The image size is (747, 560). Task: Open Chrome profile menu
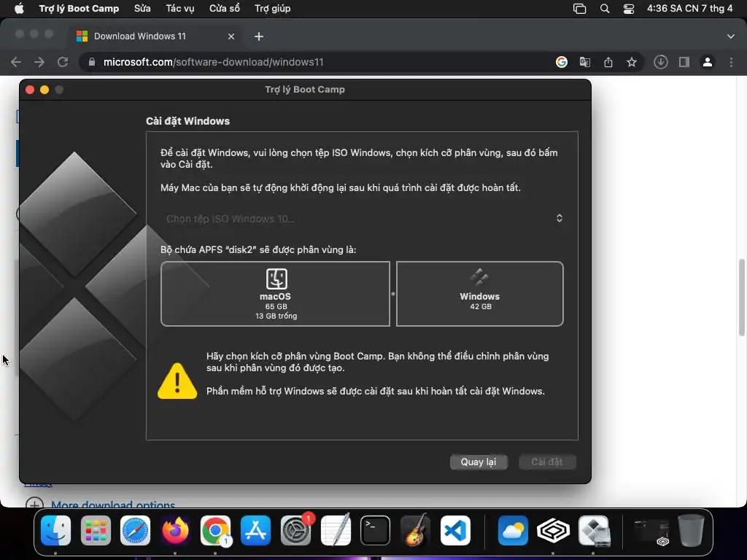[x=708, y=62]
